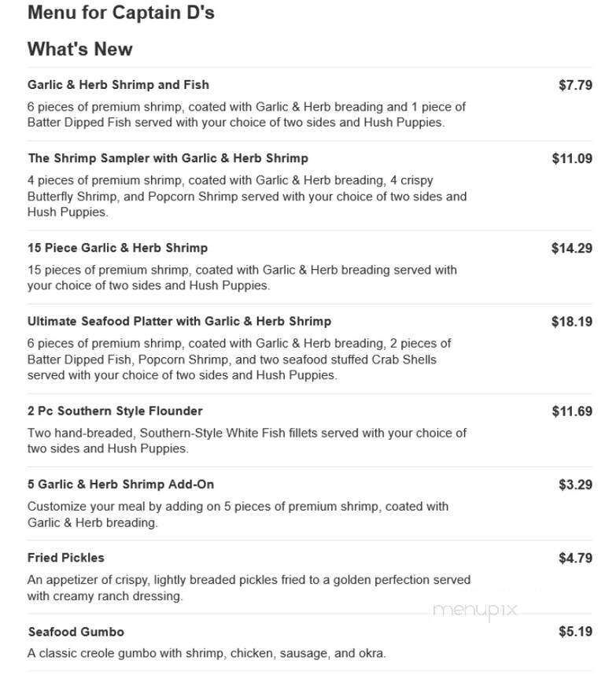This screenshot has width=616, height=675.
Task: Open the Fried Pickles menu item
Action: [66, 558]
